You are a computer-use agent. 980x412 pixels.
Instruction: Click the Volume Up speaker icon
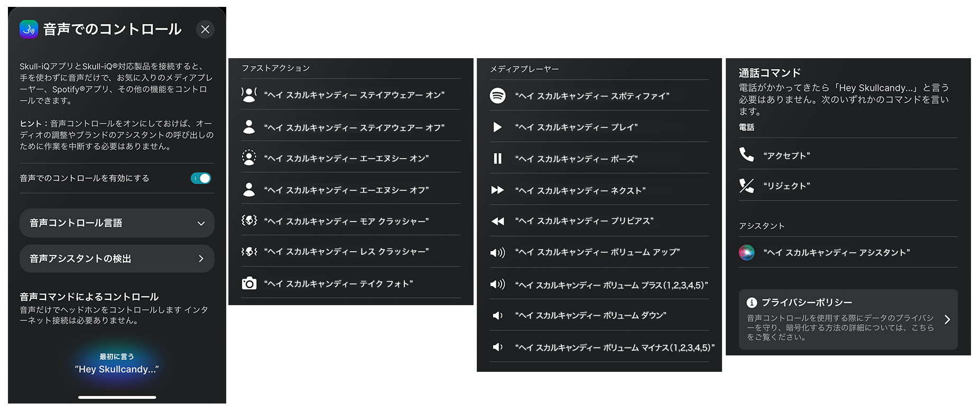point(497,252)
